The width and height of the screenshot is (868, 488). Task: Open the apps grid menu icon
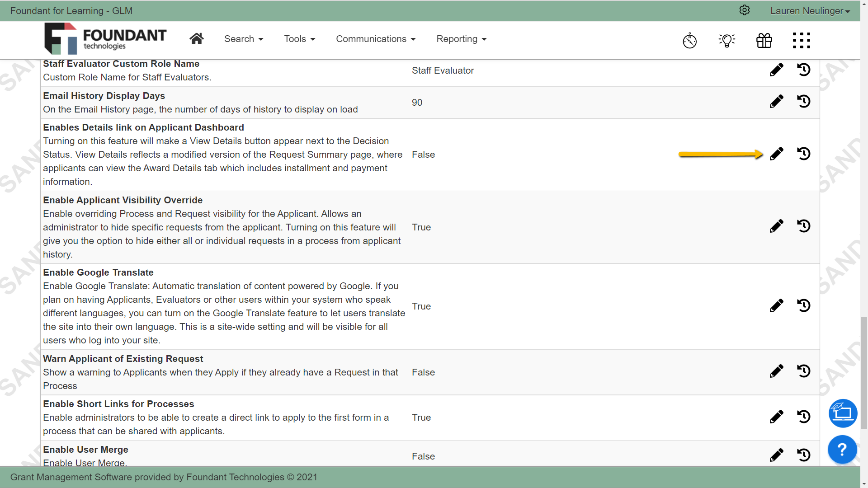[801, 41]
